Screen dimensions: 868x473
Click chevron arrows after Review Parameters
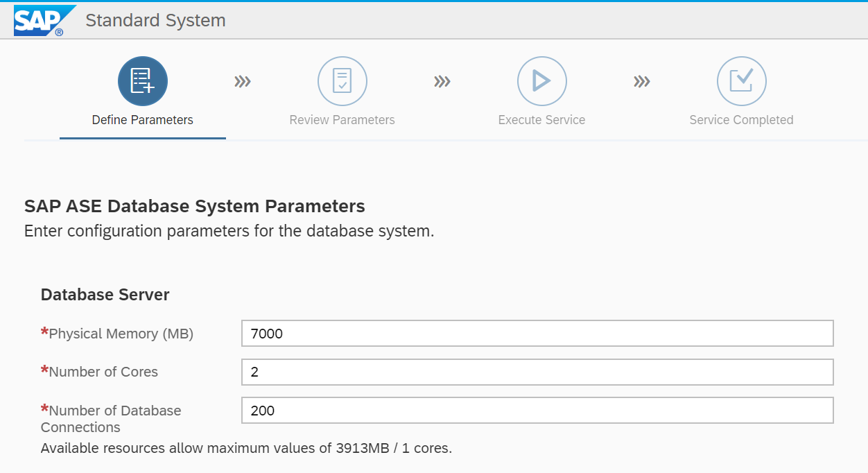pyautogui.click(x=442, y=82)
